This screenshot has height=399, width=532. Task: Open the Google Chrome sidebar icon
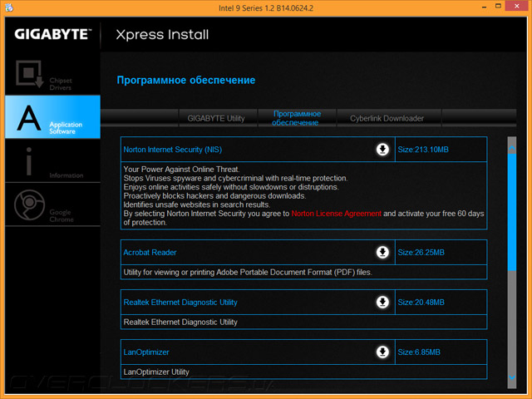coord(30,205)
